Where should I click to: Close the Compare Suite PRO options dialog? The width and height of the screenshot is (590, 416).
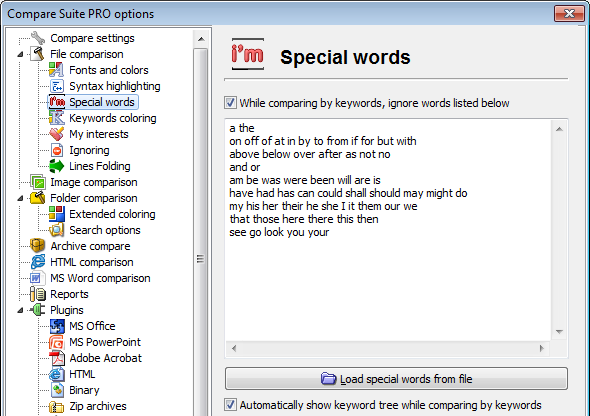click(569, 14)
